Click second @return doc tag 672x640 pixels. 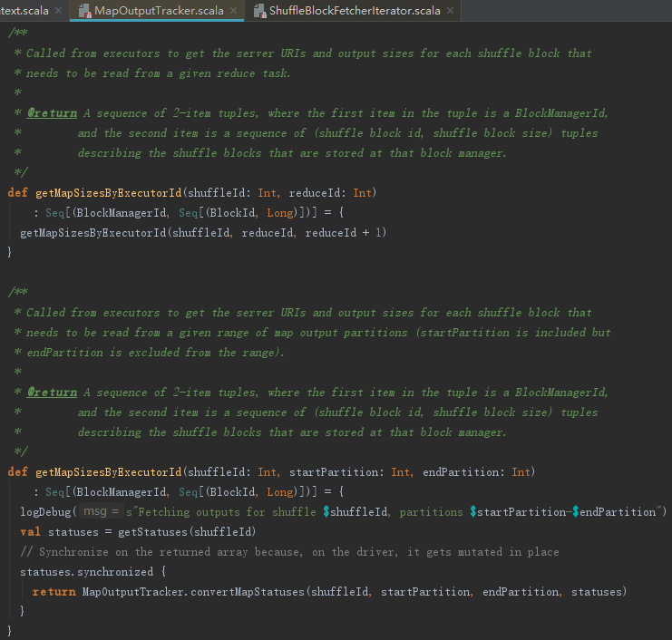pyautogui.click(x=52, y=393)
